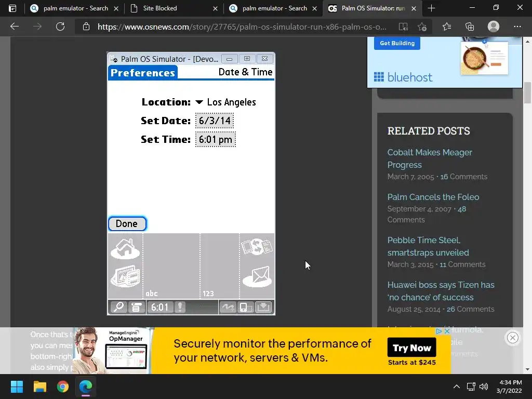Click Get Building in bluehost ad
The height and width of the screenshot is (399, 532).
pos(397,43)
